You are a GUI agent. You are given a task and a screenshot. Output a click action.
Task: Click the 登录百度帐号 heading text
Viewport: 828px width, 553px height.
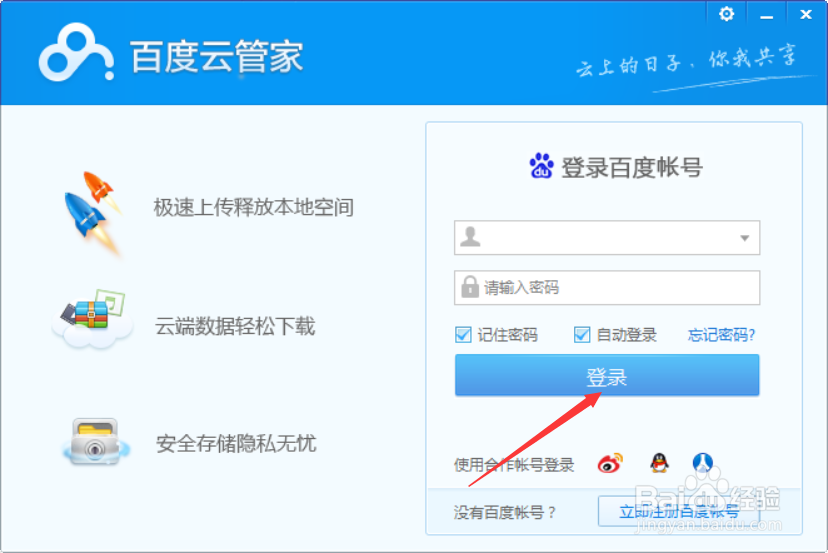(x=632, y=167)
